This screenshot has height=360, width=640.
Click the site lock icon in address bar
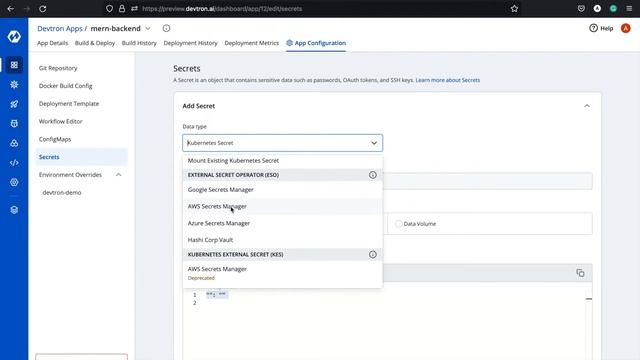[122, 9]
